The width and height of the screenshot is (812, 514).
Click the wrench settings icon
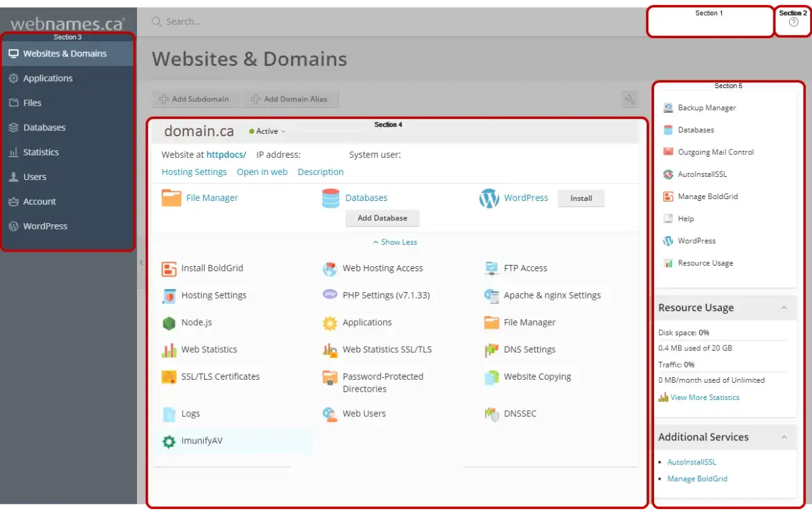[629, 99]
